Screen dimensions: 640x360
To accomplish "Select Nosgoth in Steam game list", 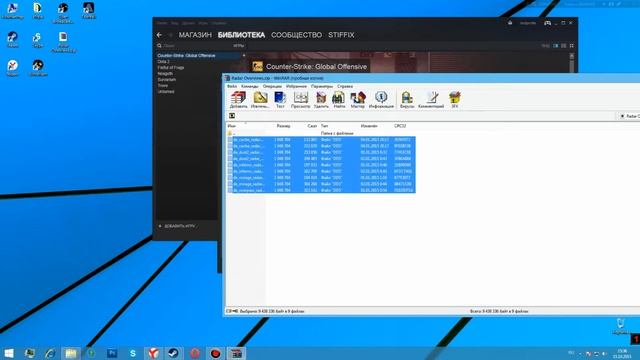I will (165, 74).
